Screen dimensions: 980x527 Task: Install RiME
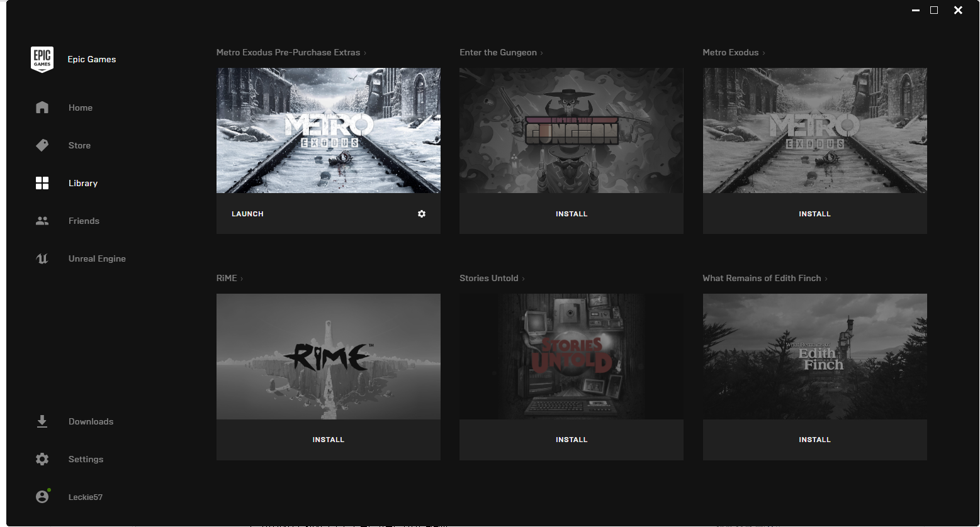point(329,440)
